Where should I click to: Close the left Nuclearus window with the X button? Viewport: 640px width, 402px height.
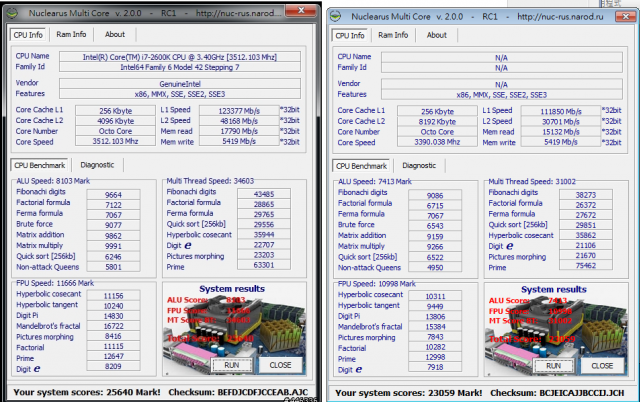click(x=301, y=10)
